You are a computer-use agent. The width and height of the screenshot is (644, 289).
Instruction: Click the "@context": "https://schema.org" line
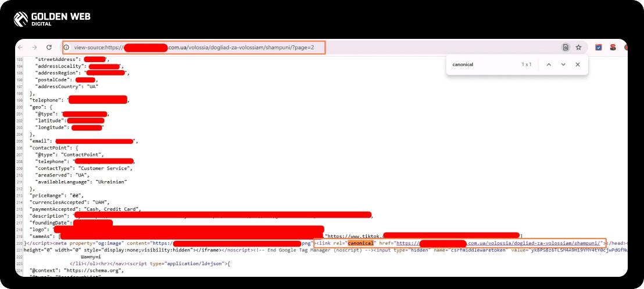(76, 270)
